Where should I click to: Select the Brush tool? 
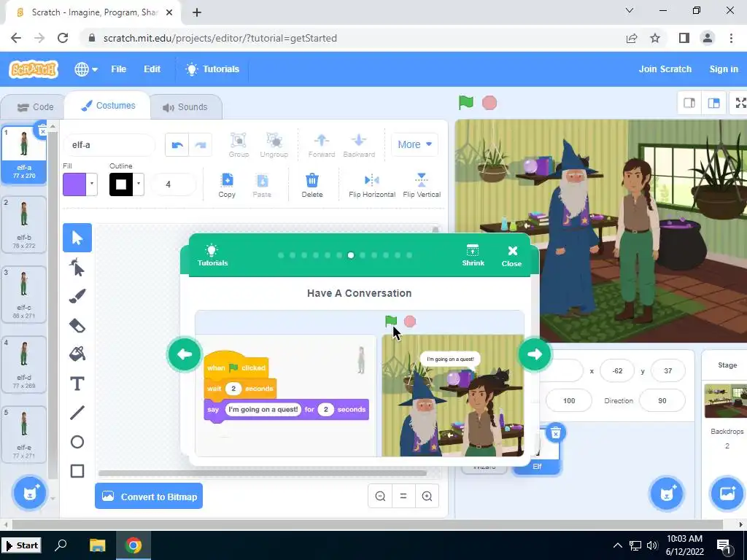pyautogui.click(x=77, y=296)
